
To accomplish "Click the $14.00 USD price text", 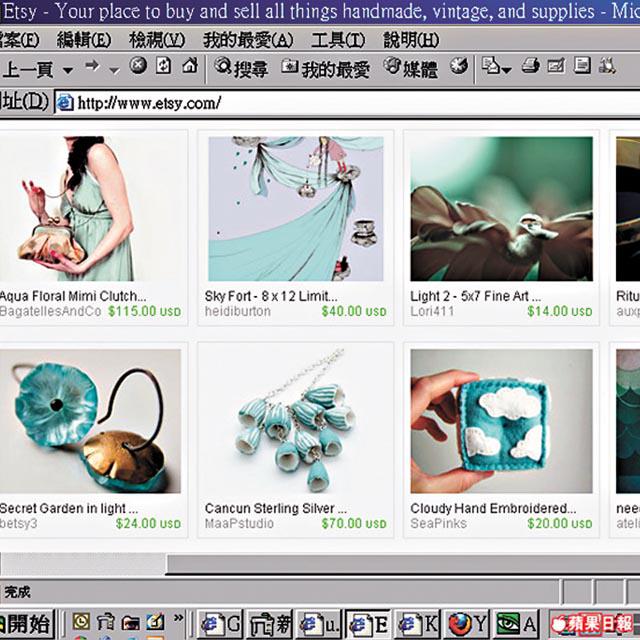I will click(560, 311).
